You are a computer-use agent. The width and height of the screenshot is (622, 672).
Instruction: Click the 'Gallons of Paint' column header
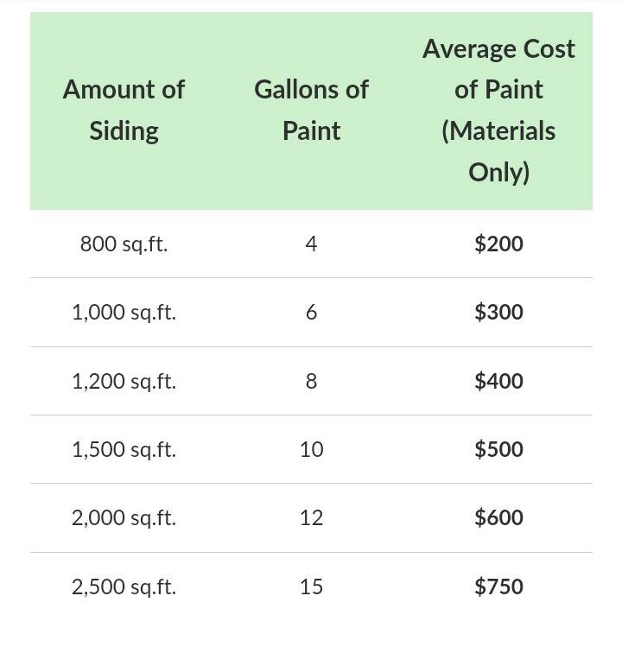point(311,110)
